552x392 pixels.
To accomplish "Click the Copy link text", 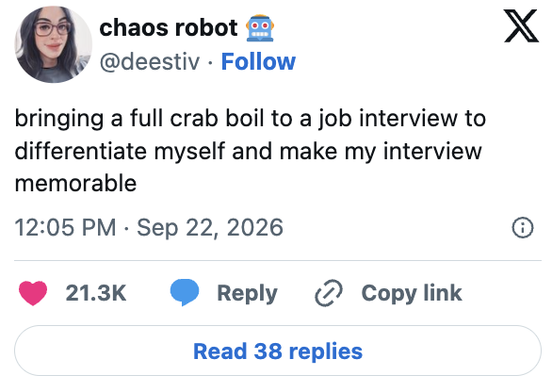I will (x=412, y=293).
